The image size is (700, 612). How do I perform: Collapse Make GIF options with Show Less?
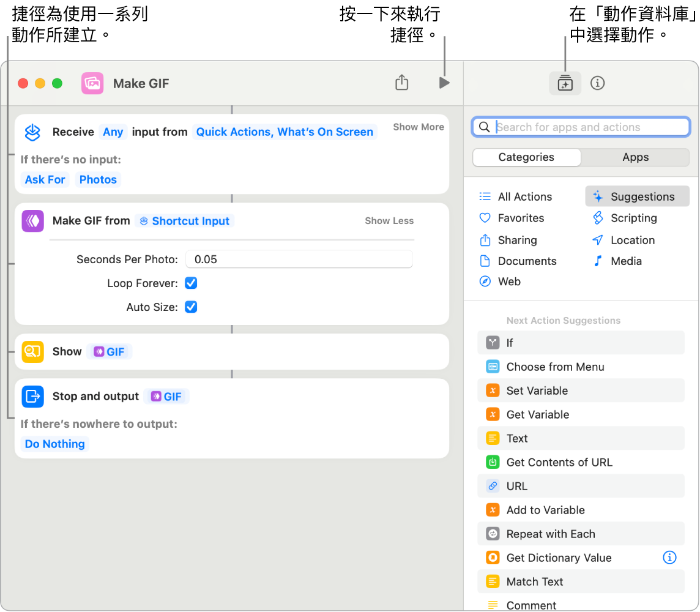click(x=389, y=221)
